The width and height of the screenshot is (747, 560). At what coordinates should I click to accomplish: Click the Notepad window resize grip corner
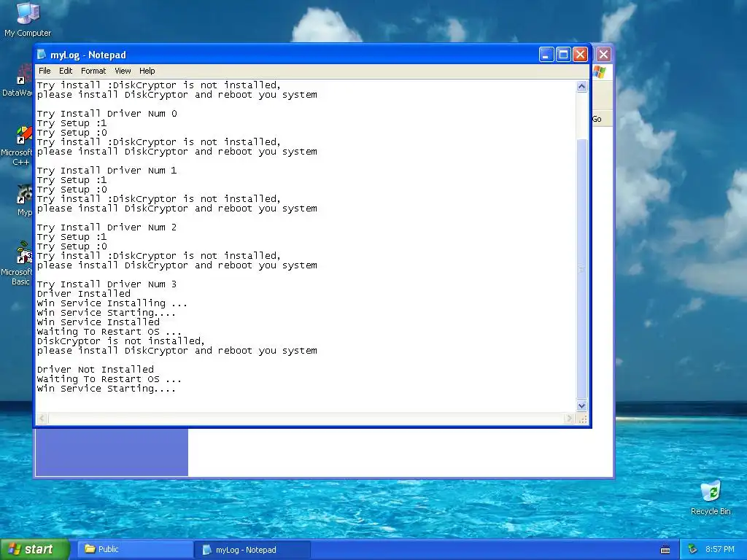pos(582,419)
